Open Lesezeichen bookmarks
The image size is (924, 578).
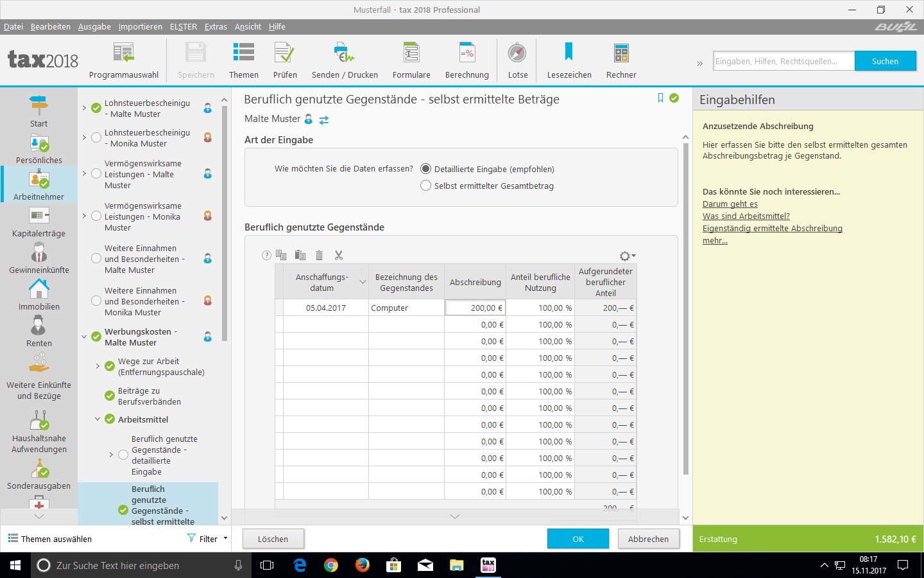tap(569, 61)
